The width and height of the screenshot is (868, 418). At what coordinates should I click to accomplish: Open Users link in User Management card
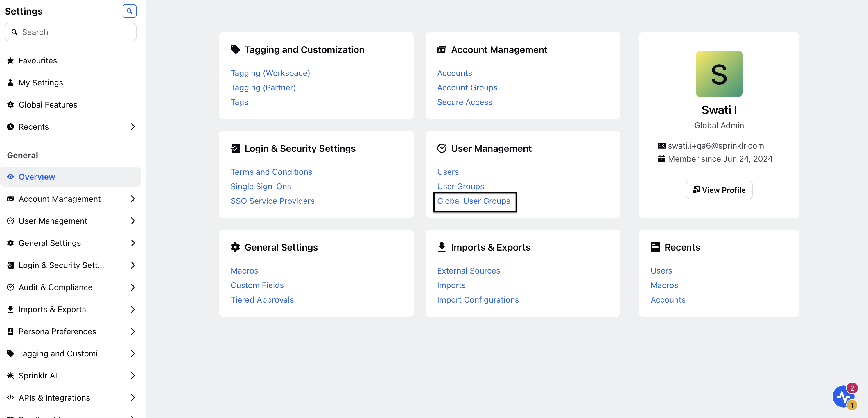pos(448,172)
